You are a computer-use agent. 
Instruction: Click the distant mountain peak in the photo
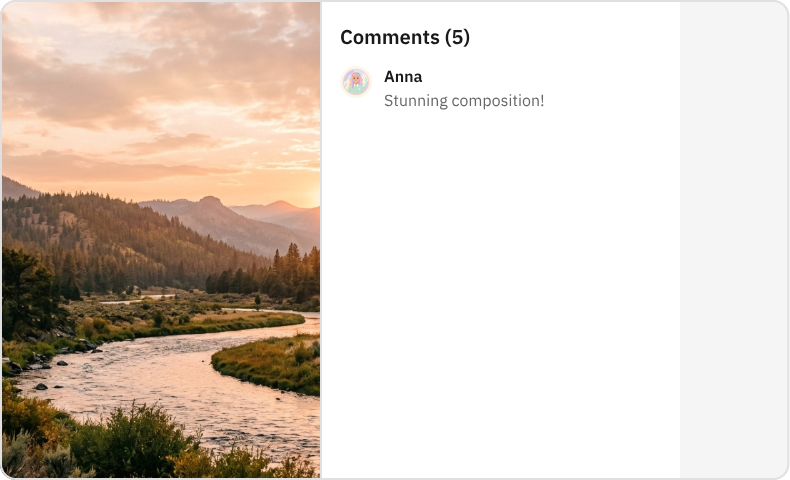(210, 201)
